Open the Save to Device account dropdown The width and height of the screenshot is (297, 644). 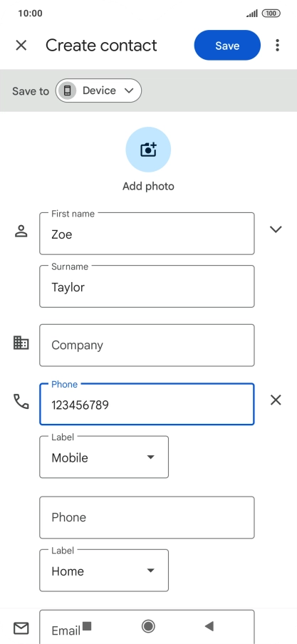(98, 90)
